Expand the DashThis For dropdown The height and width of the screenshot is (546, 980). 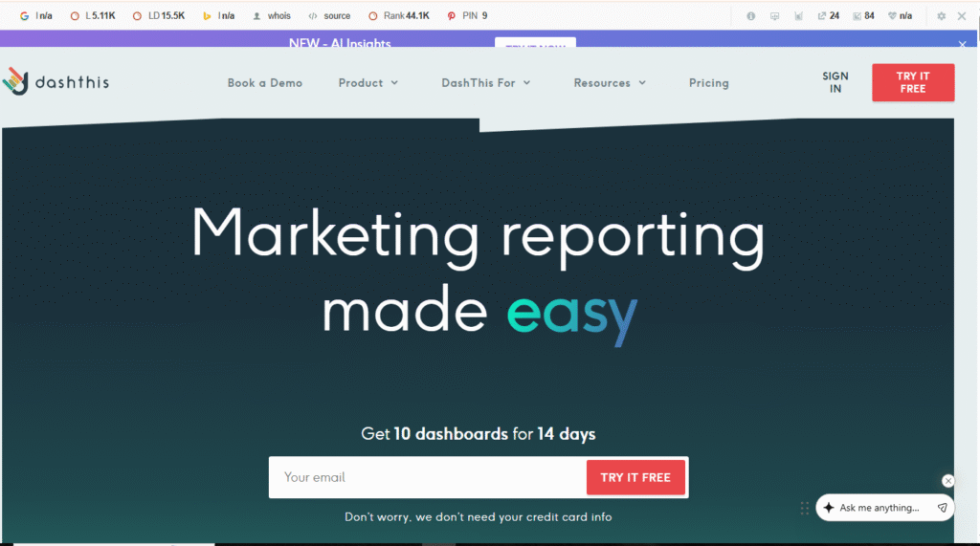[x=485, y=83]
